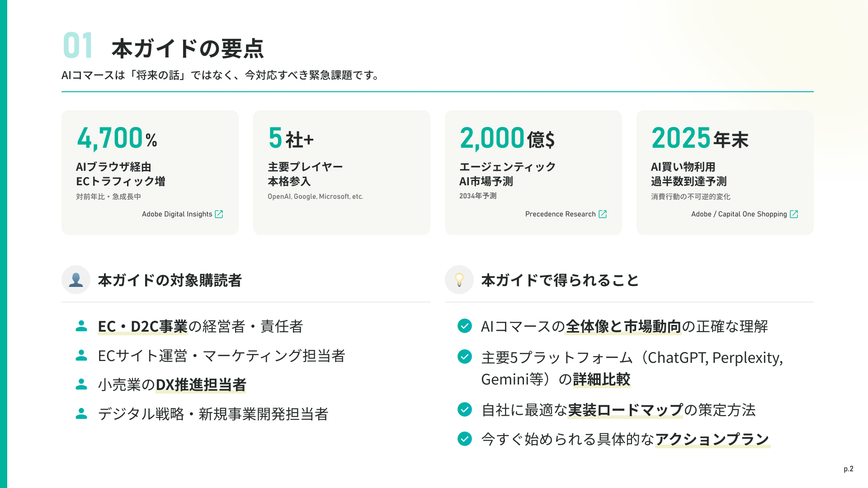
Task: Open the Precedence Research source link
Action: tap(560, 214)
